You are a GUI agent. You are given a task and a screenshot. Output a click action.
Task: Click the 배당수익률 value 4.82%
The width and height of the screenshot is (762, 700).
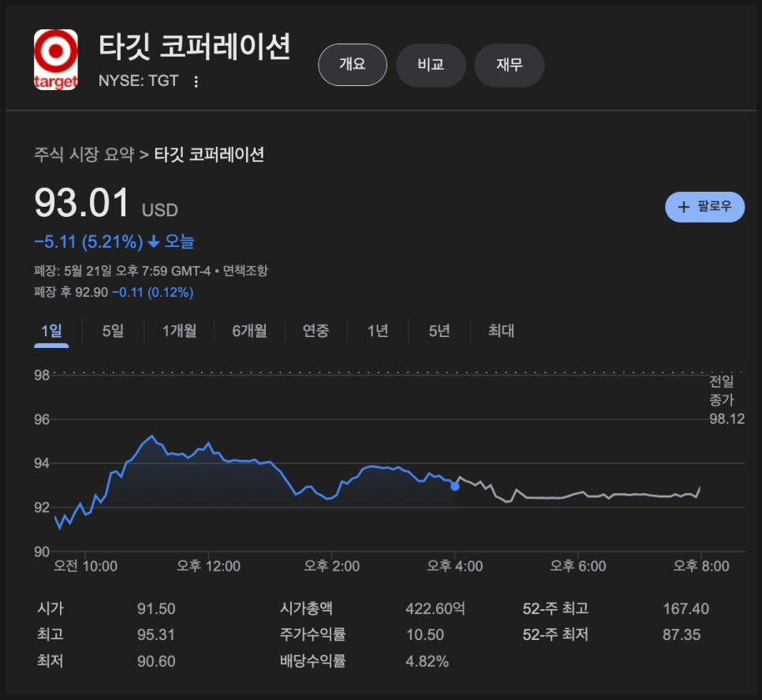pyautogui.click(x=428, y=661)
